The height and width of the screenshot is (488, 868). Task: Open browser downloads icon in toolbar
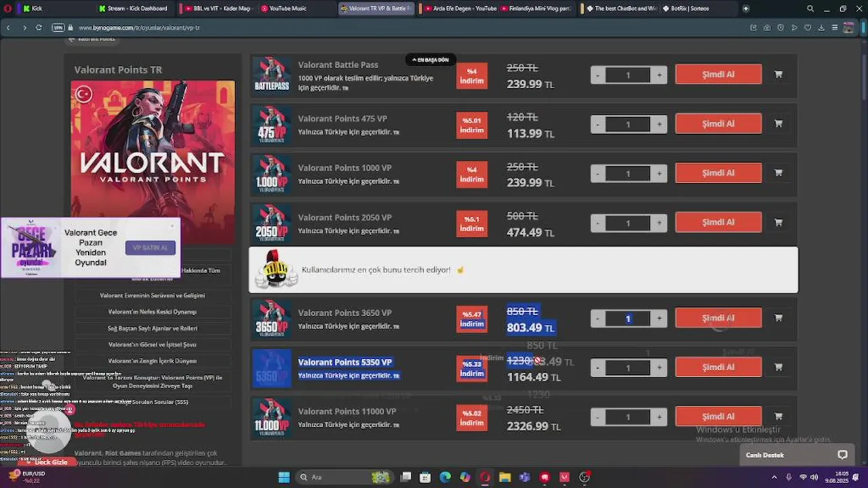tap(821, 28)
